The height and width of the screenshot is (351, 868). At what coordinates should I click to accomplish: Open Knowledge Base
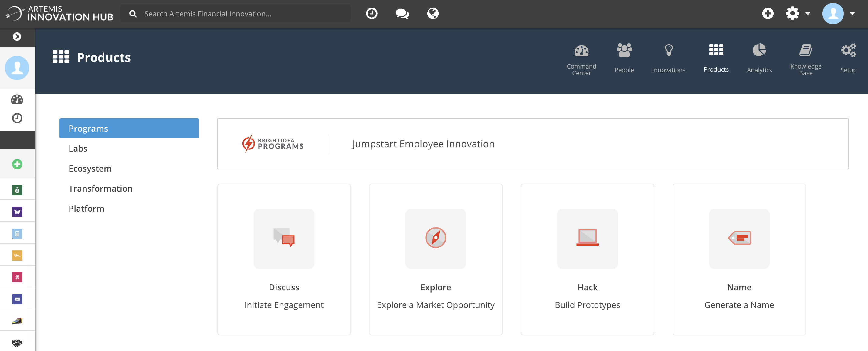(x=806, y=60)
